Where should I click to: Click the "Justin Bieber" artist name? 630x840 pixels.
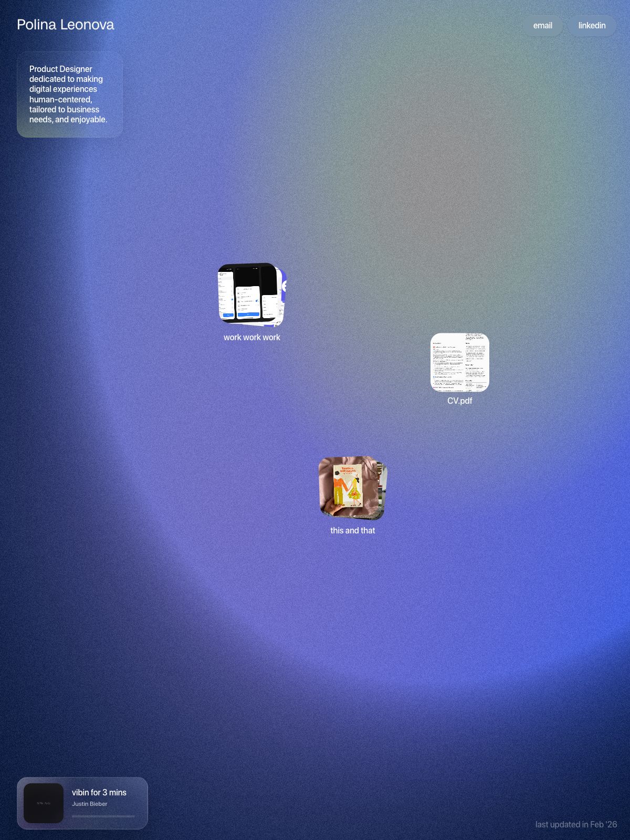coord(90,804)
